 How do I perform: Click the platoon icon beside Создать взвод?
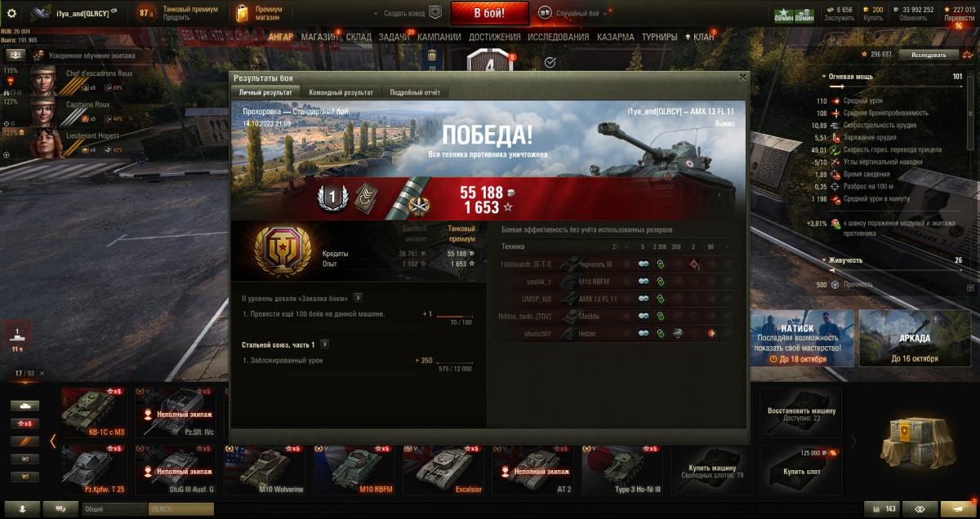(435, 13)
